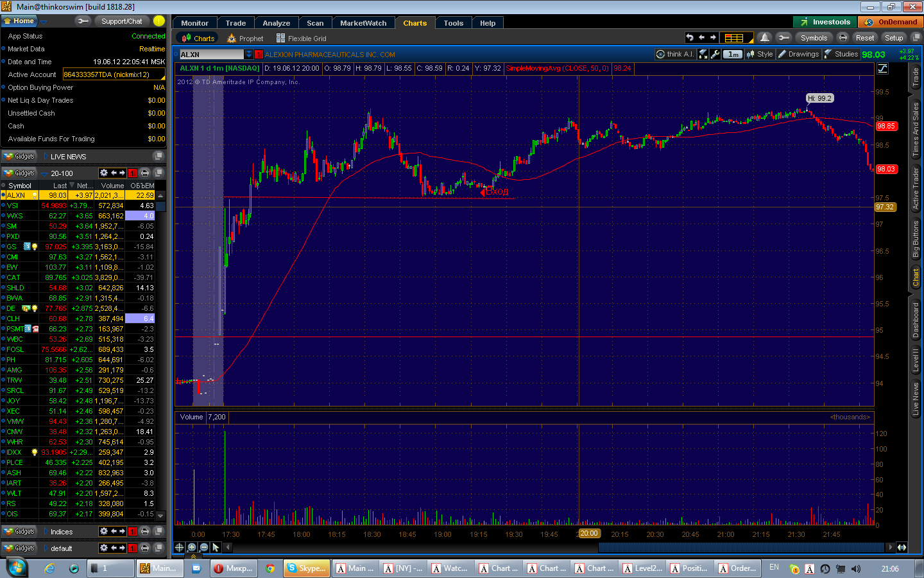Screen dimensions: 924x578
Task: Open the Drawings menu
Action: tap(799, 54)
